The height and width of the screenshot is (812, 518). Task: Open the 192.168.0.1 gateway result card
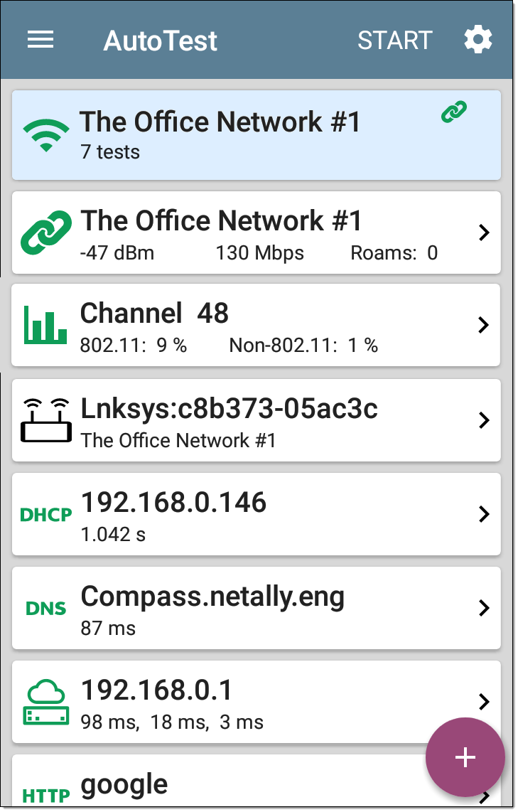tap(256, 703)
